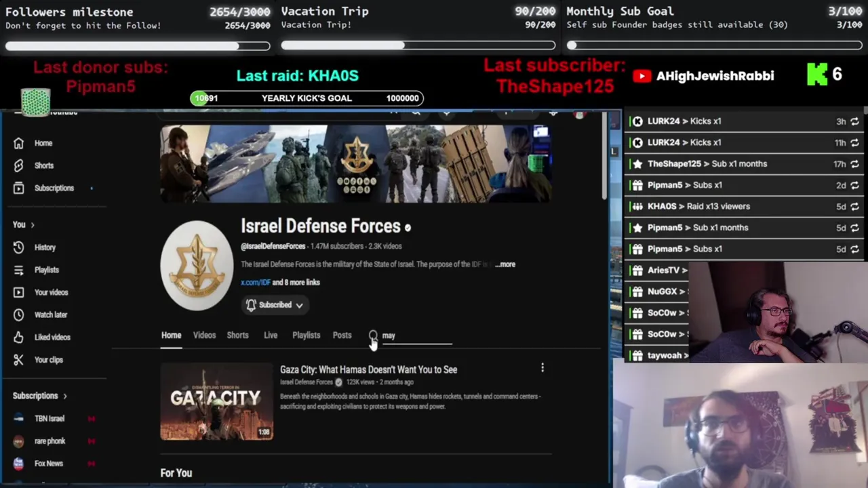Screen dimensions: 868x488
Task: Switch to the channel Playlists tab
Action: pyautogui.click(x=306, y=335)
